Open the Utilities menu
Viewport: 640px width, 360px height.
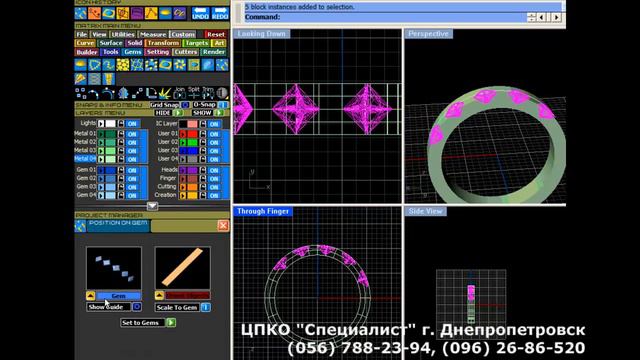123,34
